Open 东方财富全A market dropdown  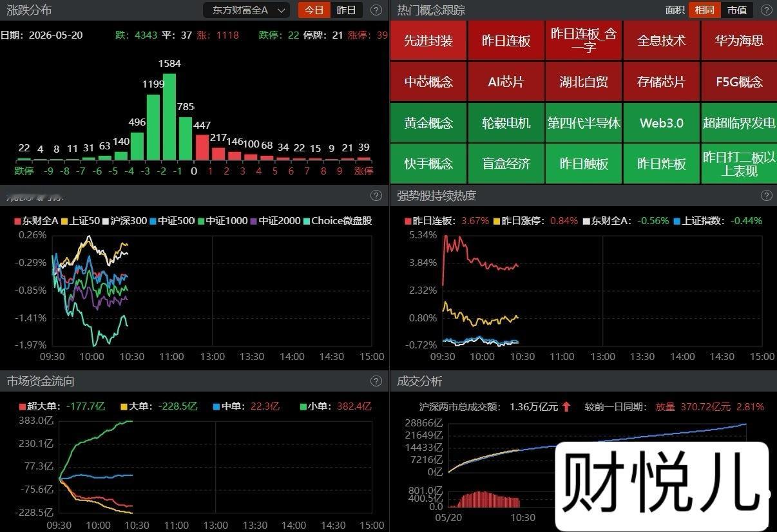coord(246,10)
